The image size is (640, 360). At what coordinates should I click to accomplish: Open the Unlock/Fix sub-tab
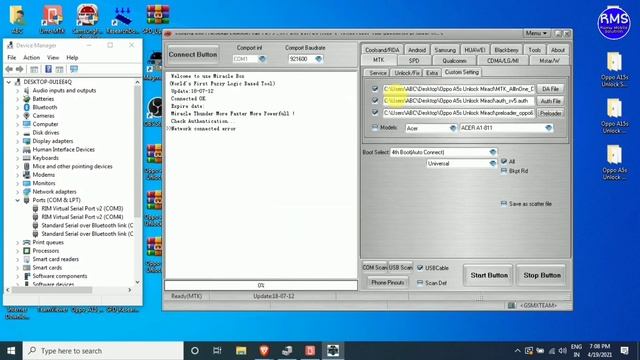(x=406, y=73)
